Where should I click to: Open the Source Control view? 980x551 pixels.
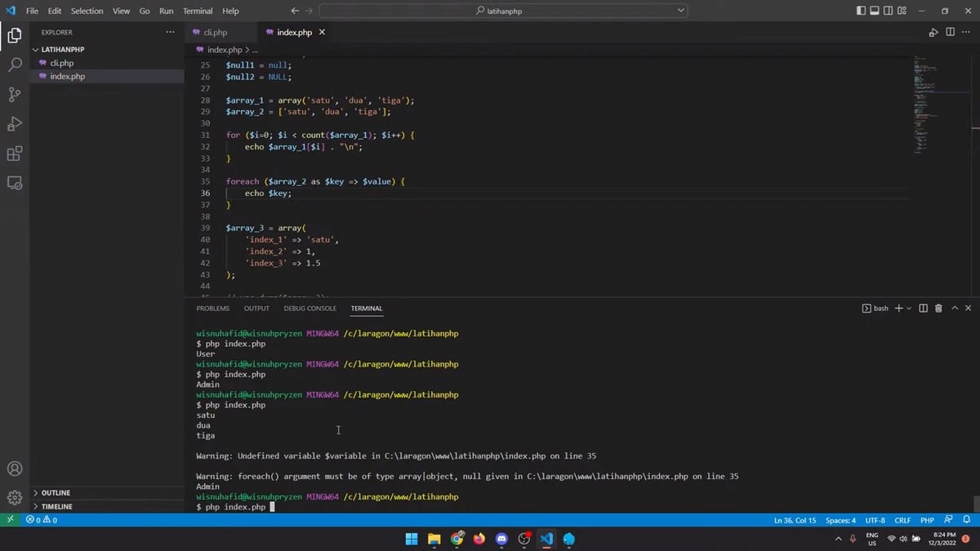(15, 95)
